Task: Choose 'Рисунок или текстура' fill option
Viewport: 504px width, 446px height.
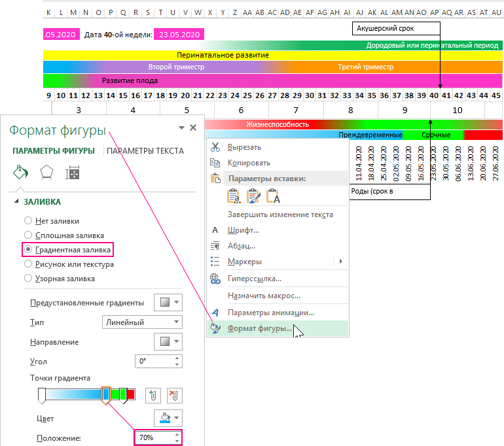Action: pyautogui.click(x=28, y=264)
